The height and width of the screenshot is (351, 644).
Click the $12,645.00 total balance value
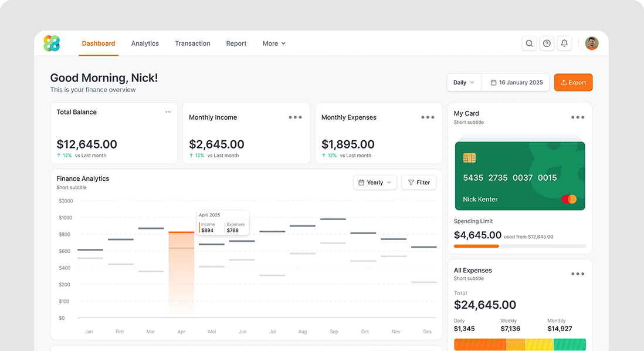87,144
